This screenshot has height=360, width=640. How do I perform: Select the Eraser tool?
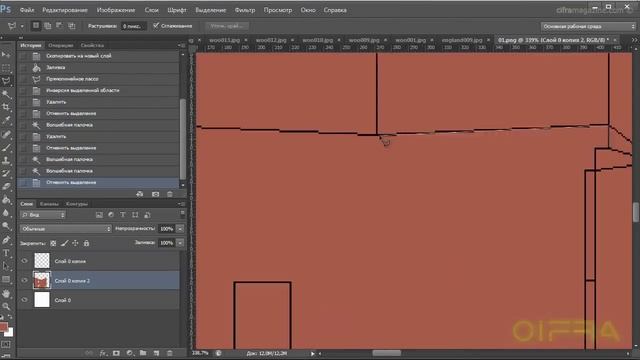click(x=6, y=187)
